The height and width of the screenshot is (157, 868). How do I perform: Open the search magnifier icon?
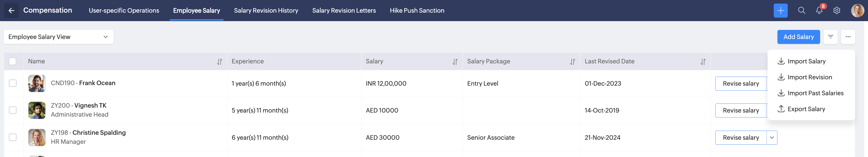point(801,10)
